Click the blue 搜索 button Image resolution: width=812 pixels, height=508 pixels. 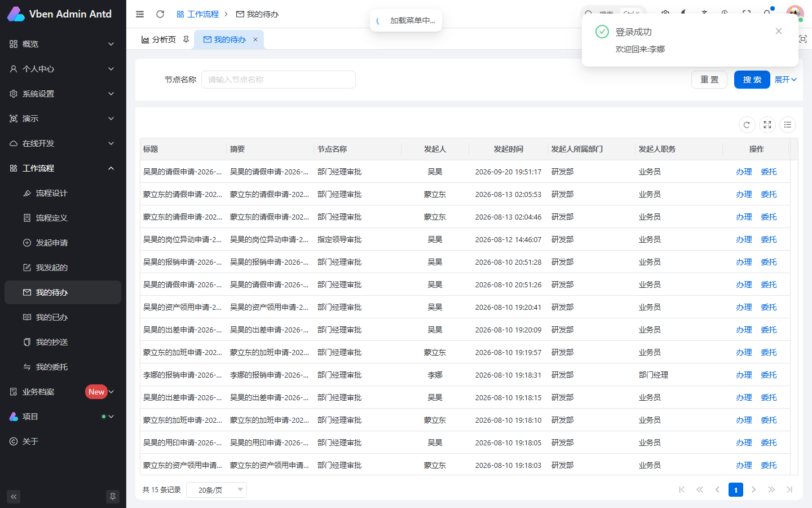pos(752,80)
